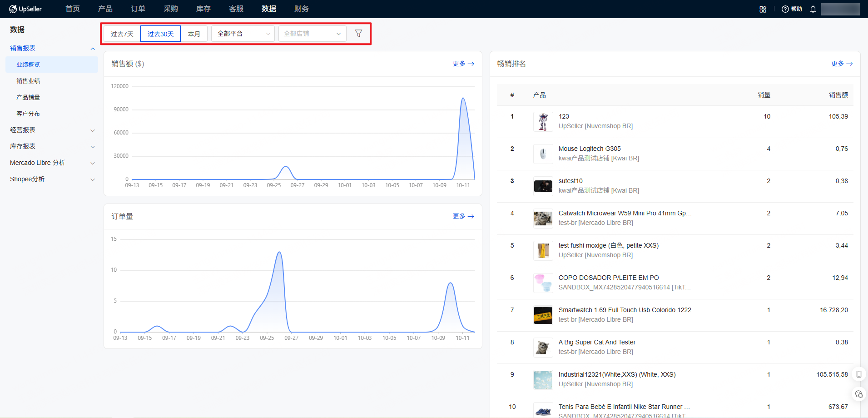
Task: Open the mobile phone floating icon
Action: coord(858,374)
